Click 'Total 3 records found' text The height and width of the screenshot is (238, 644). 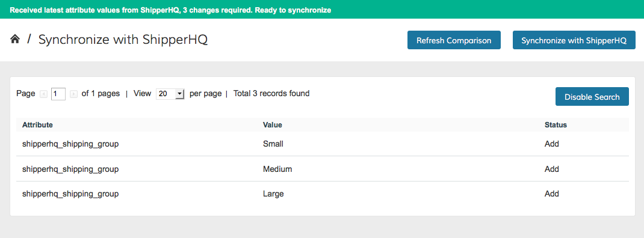(271, 94)
